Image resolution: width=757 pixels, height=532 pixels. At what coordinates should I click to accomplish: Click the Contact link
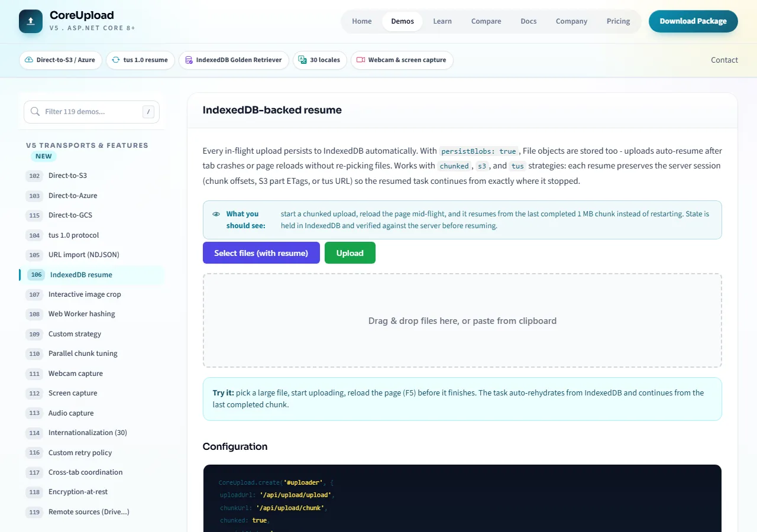[x=724, y=60]
